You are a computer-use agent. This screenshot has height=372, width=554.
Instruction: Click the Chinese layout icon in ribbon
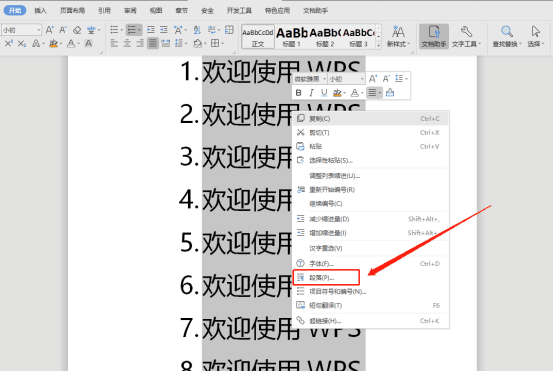178,30
